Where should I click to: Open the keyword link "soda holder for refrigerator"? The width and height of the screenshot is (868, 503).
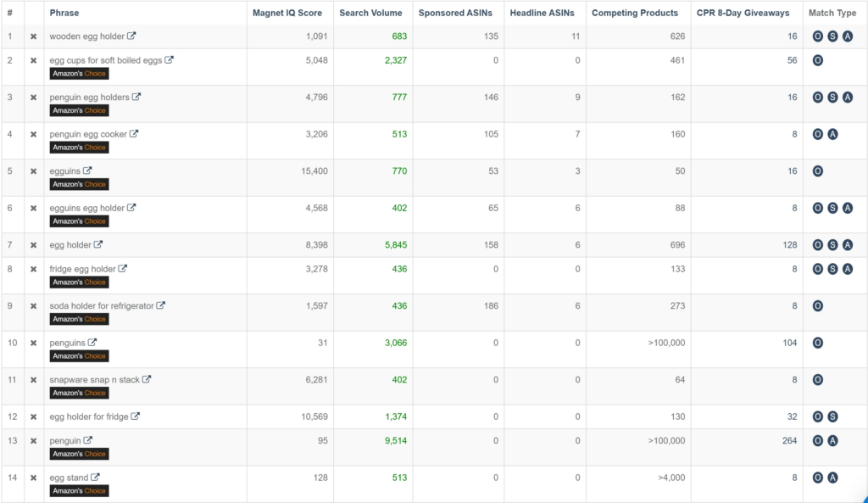coord(102,305)
